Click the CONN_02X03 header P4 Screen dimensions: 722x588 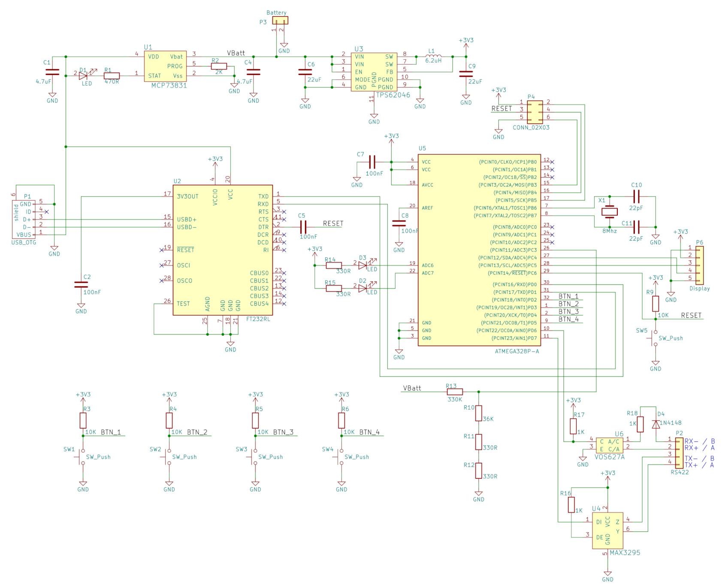point(535,112)
